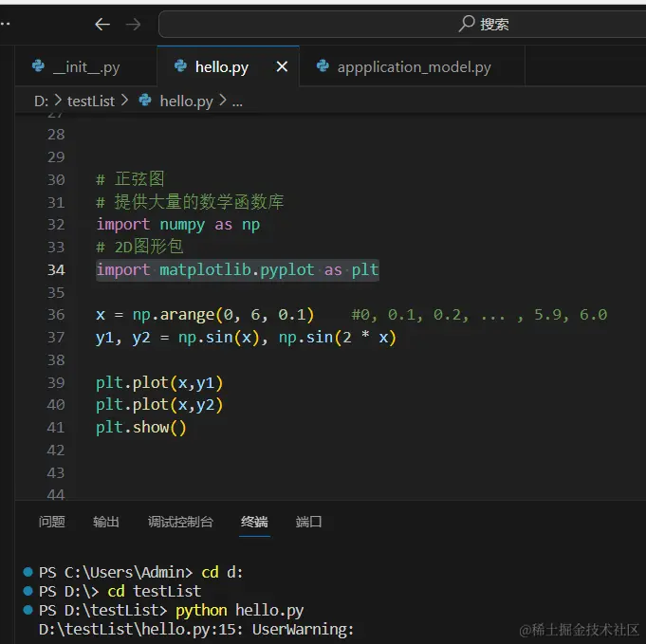
Task: Open 调试控制台 panel tab
Action: pos(180,522)
